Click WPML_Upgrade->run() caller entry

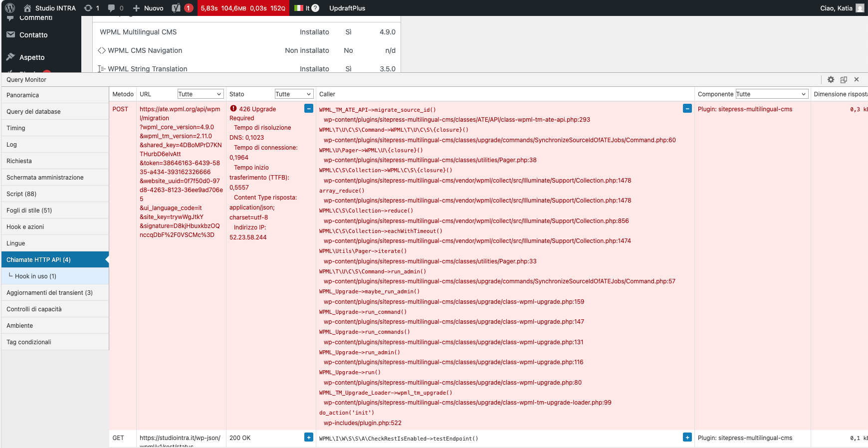[x=350, y=372]
